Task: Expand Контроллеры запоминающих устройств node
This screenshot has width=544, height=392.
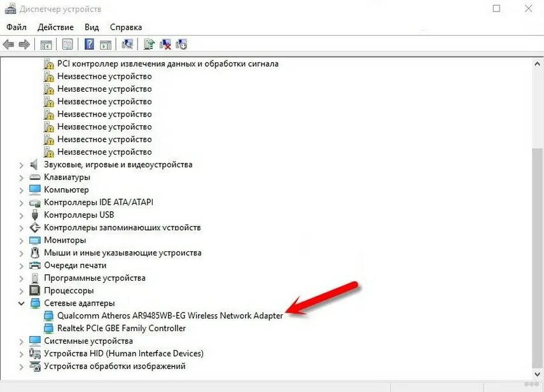Action: click(x=22, y=228)
